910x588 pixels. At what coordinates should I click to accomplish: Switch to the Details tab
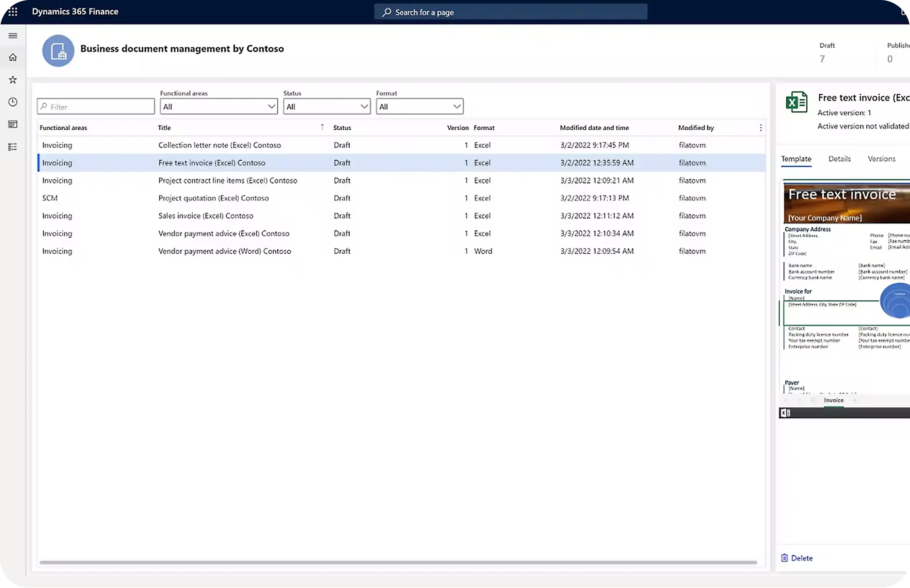click(x=839, y=159)
